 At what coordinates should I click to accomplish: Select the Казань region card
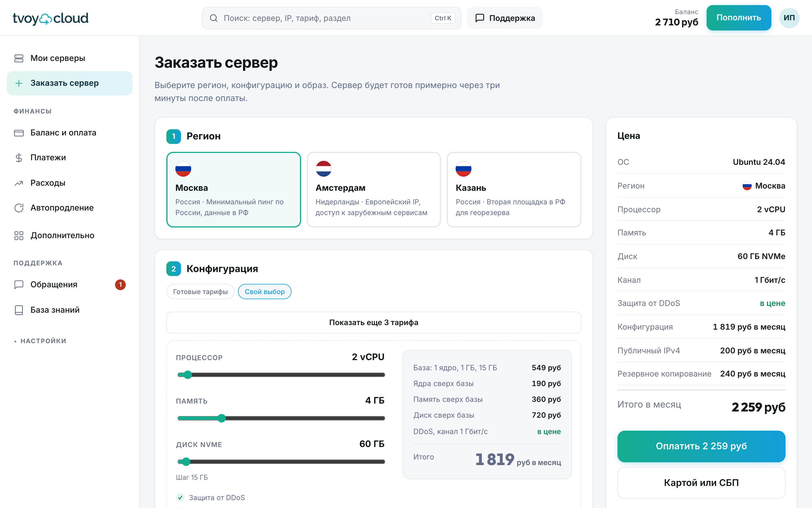click(514, 190)
